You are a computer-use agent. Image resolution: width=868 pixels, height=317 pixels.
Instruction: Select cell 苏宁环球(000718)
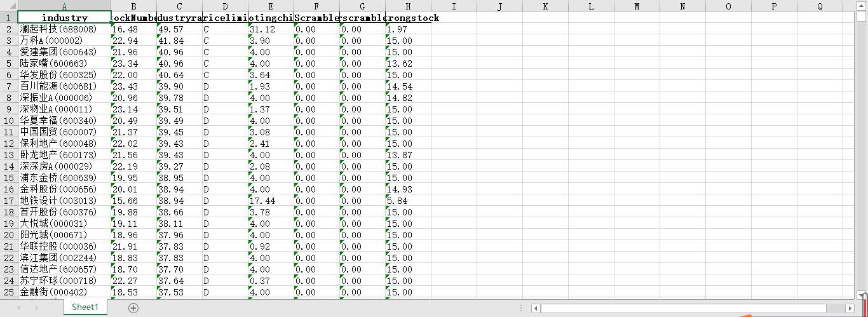[x=64, y=280]
